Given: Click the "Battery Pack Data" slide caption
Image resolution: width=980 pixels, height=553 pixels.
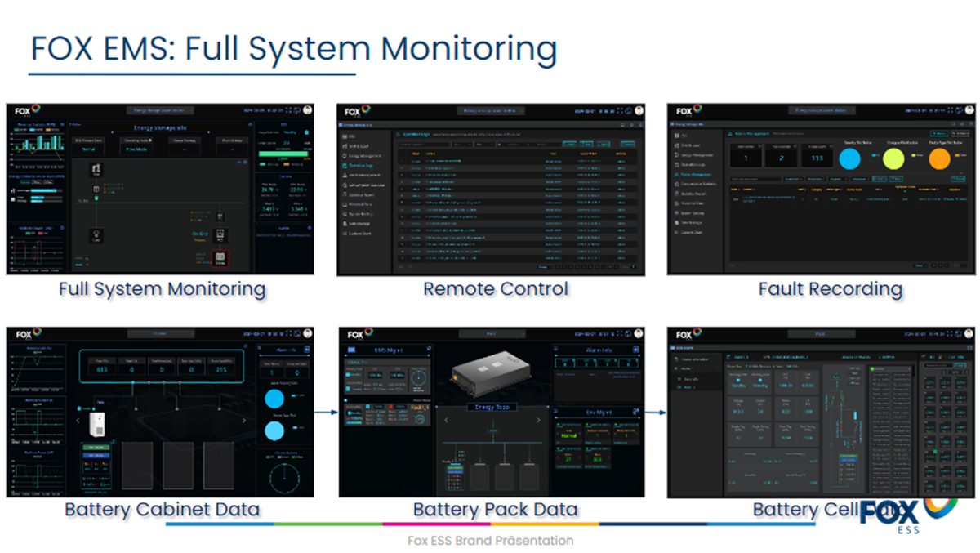Looking at the screenshot, I should [495, 510].
